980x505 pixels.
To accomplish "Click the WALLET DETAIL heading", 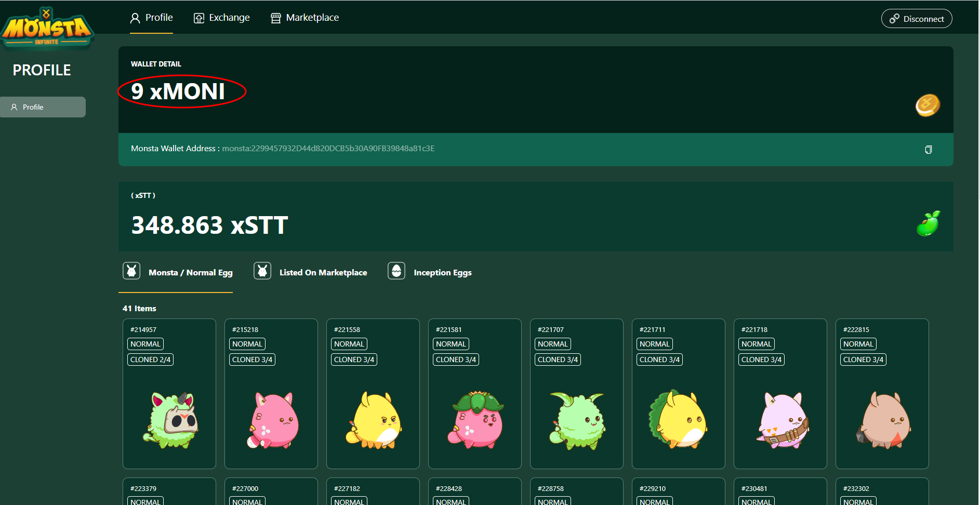I will (156, 64).
